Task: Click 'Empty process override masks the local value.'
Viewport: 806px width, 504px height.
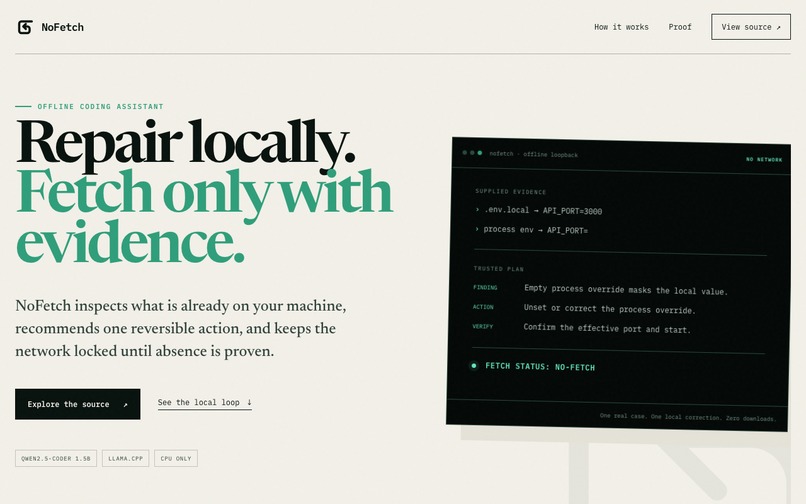Action: tap(626, 290)
